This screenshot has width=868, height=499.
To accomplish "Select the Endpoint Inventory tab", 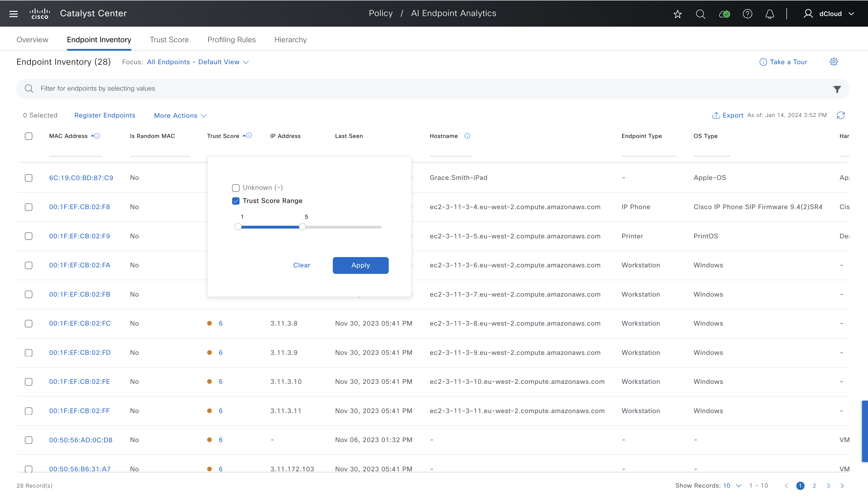I will [99, 40].
